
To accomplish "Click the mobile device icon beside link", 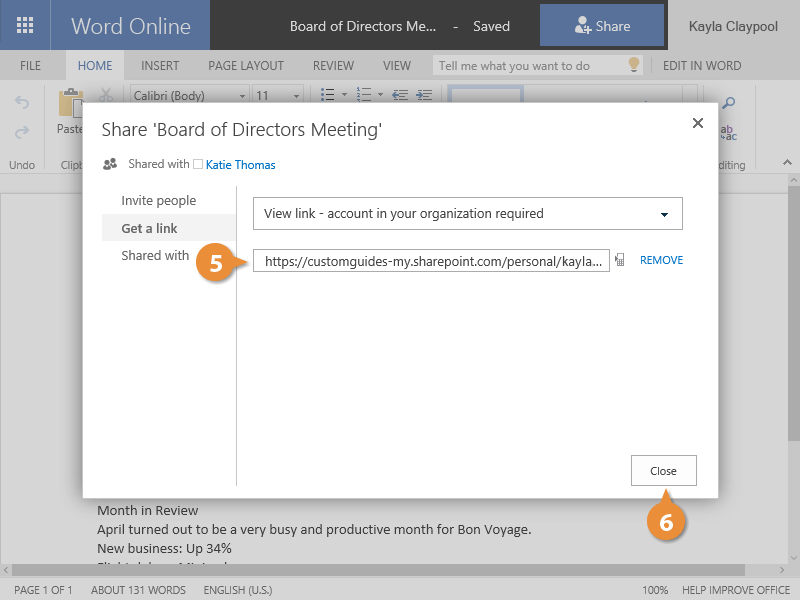I will [x=620, y=260].
